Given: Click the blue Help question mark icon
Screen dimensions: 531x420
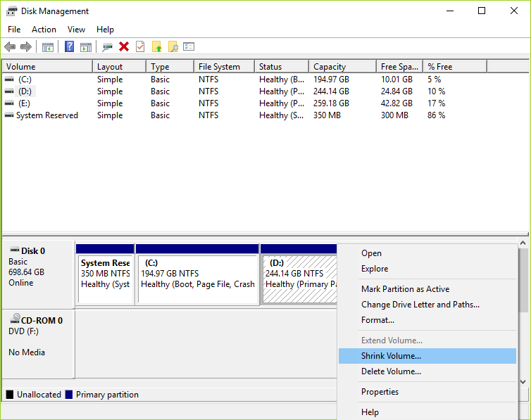Looking at the screenshot, I should coord(69,47).
